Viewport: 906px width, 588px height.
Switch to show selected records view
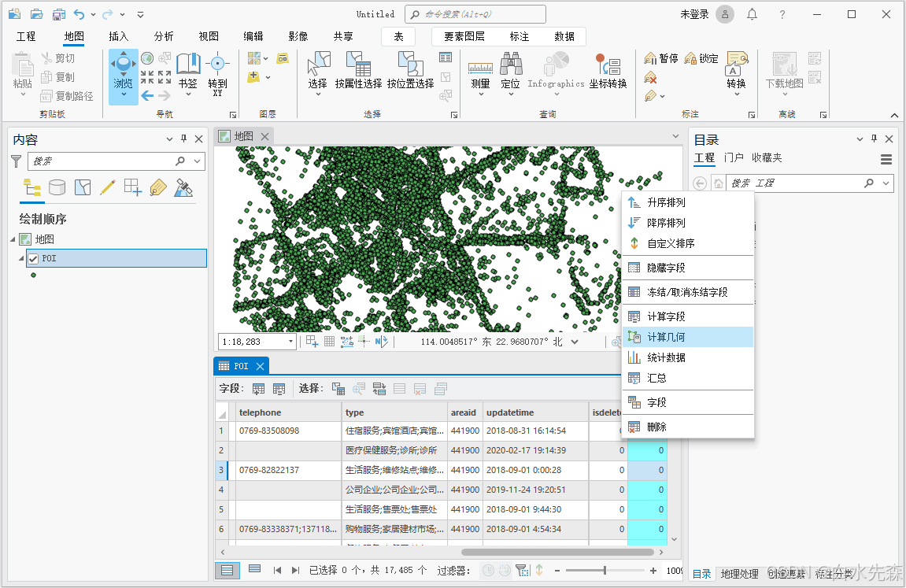[x=254, y=570]
